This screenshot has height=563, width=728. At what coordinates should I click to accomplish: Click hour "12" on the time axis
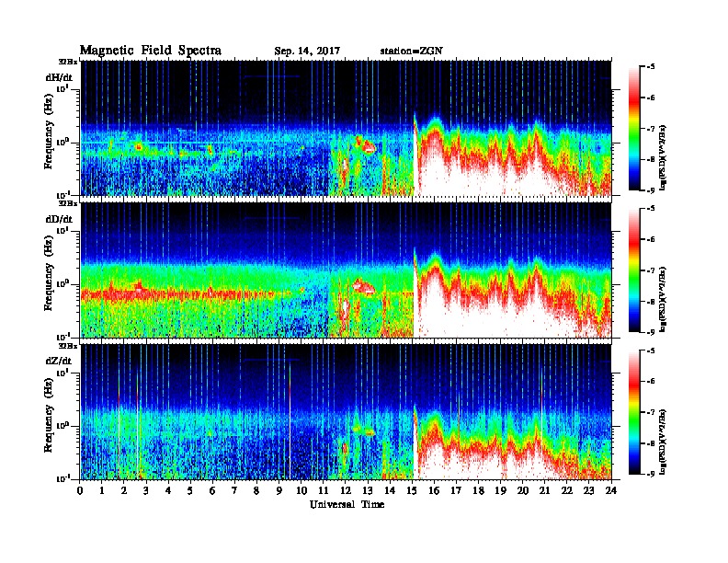pyautogui.click(x=346, y=490)
